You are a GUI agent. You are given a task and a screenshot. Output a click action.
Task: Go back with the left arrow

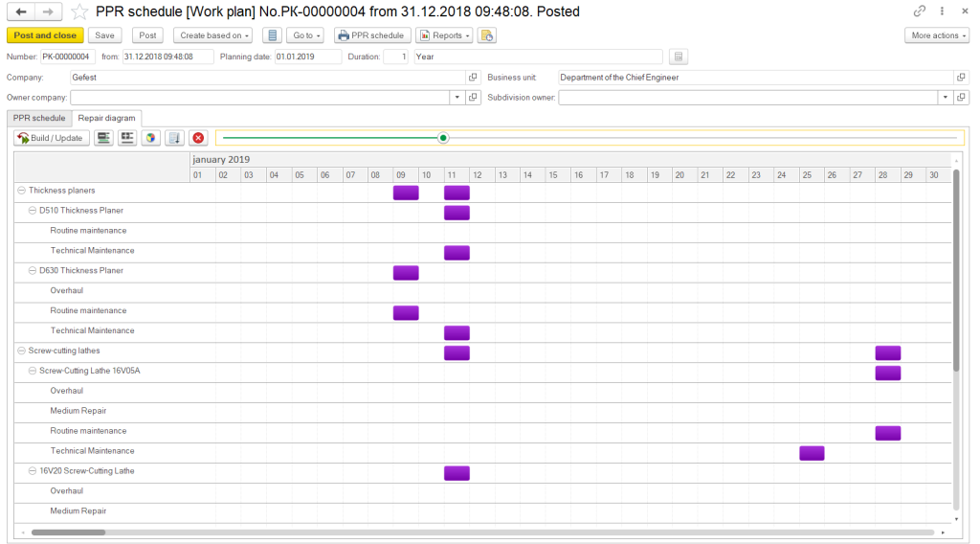point(21,11)
